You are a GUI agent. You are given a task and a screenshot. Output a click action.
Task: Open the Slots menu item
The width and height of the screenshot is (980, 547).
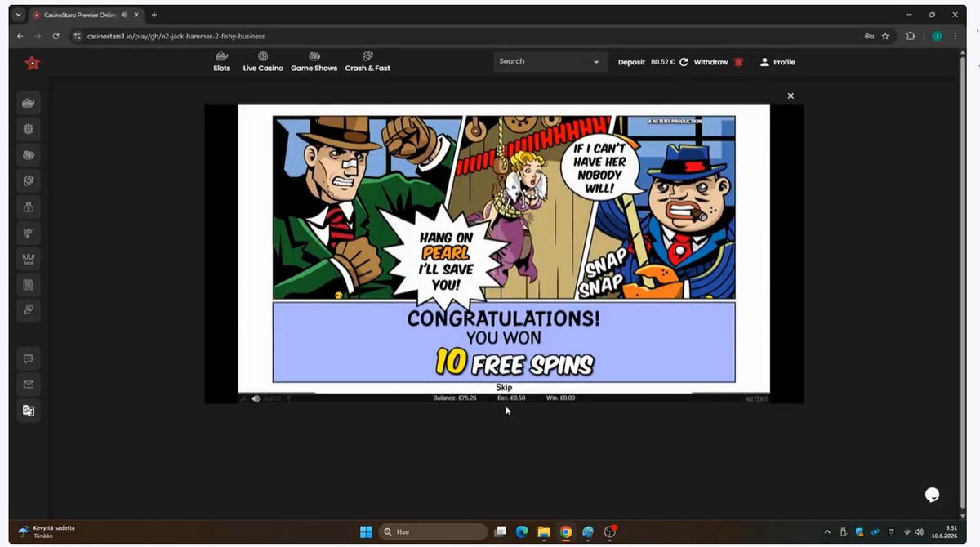pyautogui.click(x=222, y=62)
